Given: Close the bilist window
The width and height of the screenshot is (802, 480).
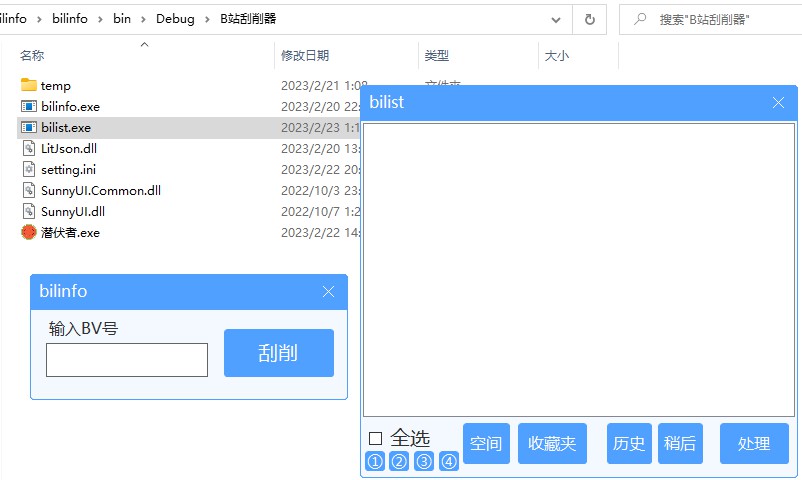Looking at the screenshot, I should tap(778, 102).
